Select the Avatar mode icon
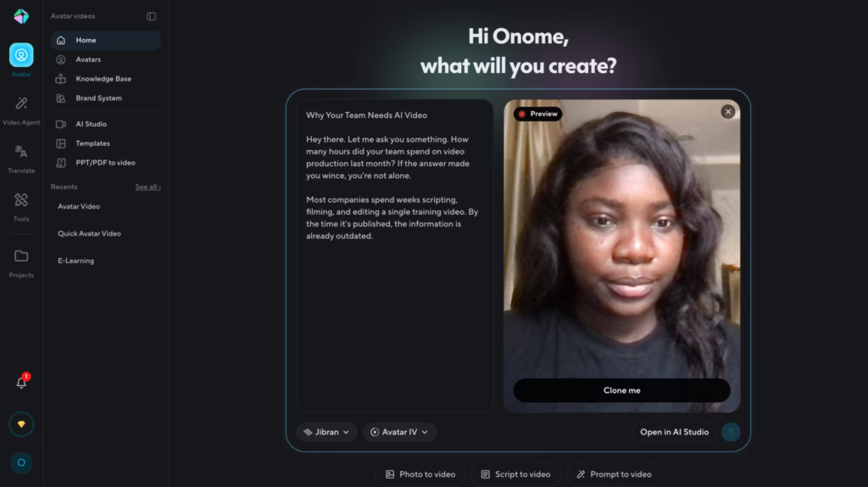Viewport: 868px width, 487px height. (x=21, y=55)
